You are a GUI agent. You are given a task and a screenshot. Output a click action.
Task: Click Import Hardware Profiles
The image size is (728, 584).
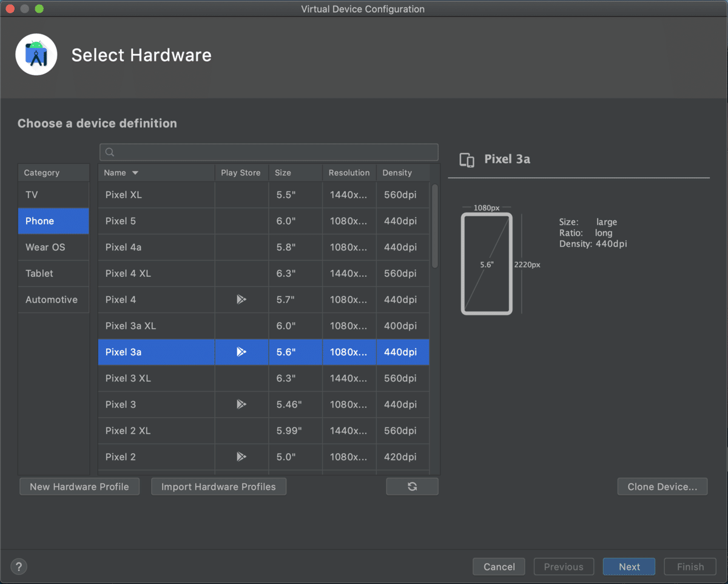click(218, 486)
